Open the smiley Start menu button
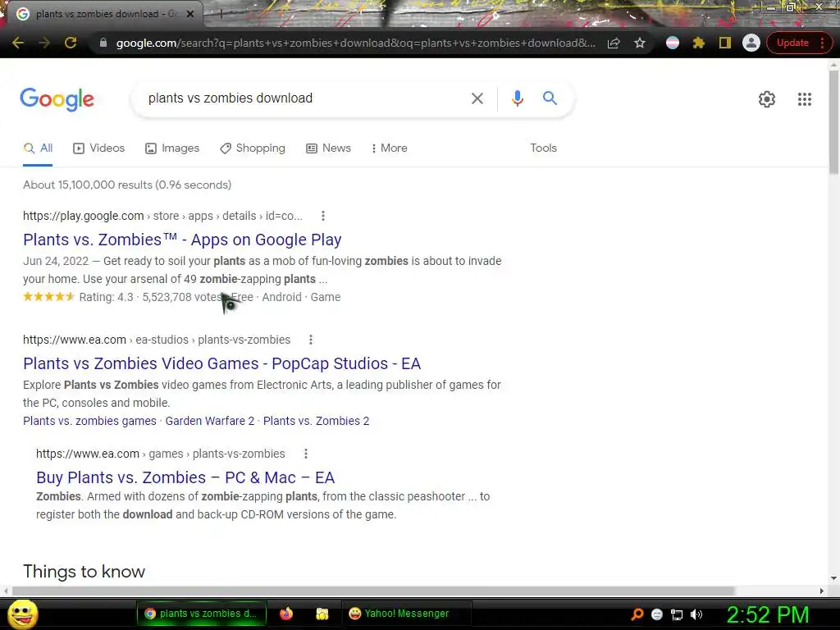This screenshot has height=630, width=840. pyautogui.click(x=22, y=614)
